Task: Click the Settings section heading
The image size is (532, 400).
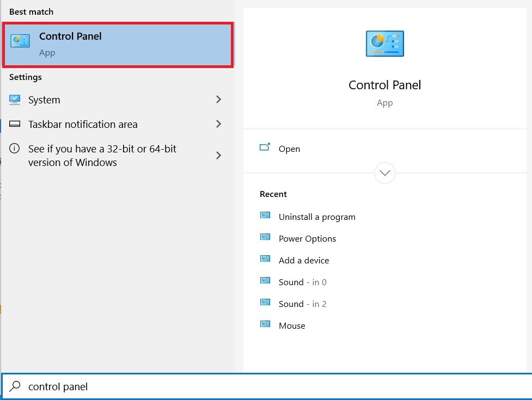Action: [x=26, y=77]
